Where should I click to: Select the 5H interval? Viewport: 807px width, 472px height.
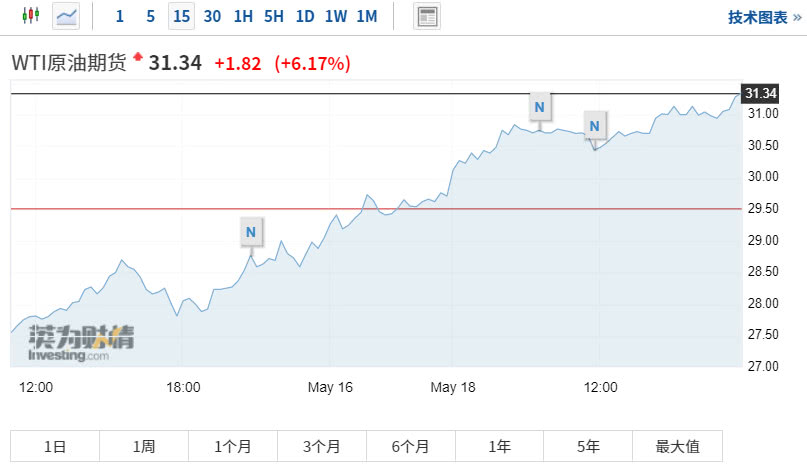(274, 16)
